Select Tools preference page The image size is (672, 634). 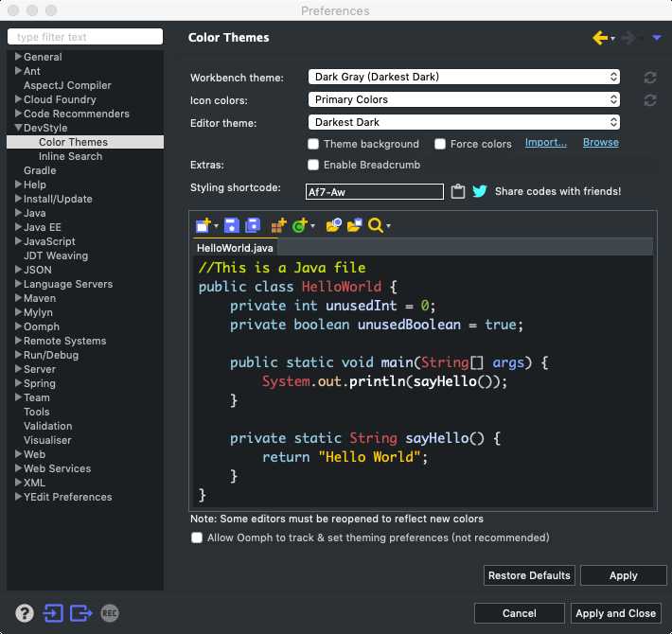coord(36,412)
